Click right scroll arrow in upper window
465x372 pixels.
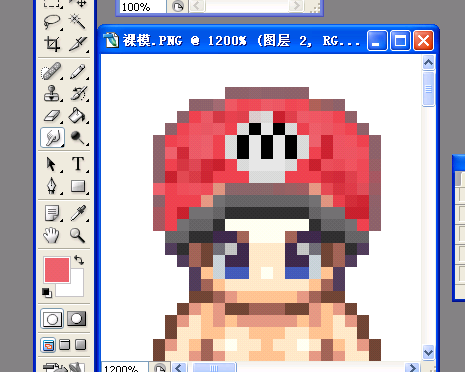pyautogui.click(x=296, y=6)
